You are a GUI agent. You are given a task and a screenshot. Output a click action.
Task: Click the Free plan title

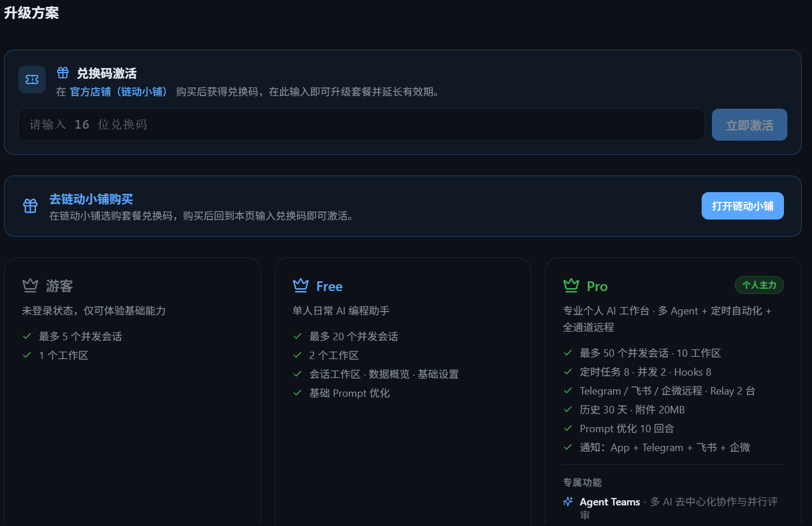329,286
